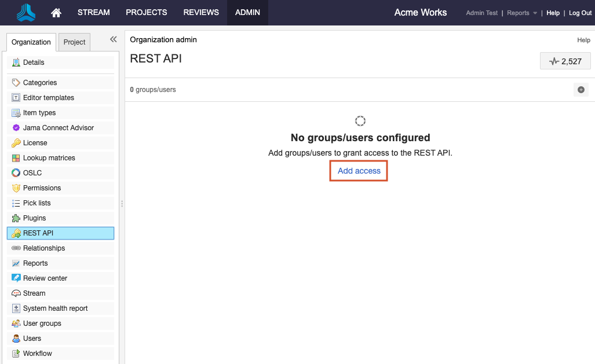The width and height of the screenshot is (595, 364).
Task: Switch to the Project tab
Action: (74, 42)
